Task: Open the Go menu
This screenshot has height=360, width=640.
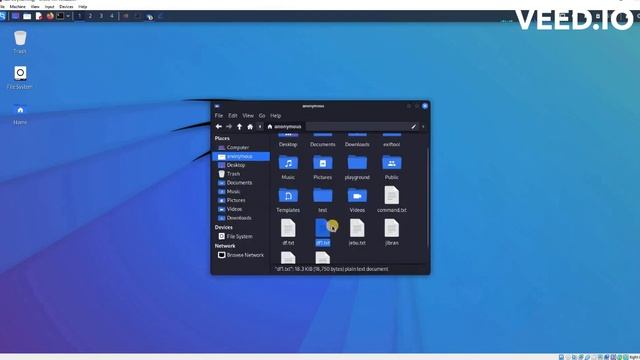Action: pos(262,116)
